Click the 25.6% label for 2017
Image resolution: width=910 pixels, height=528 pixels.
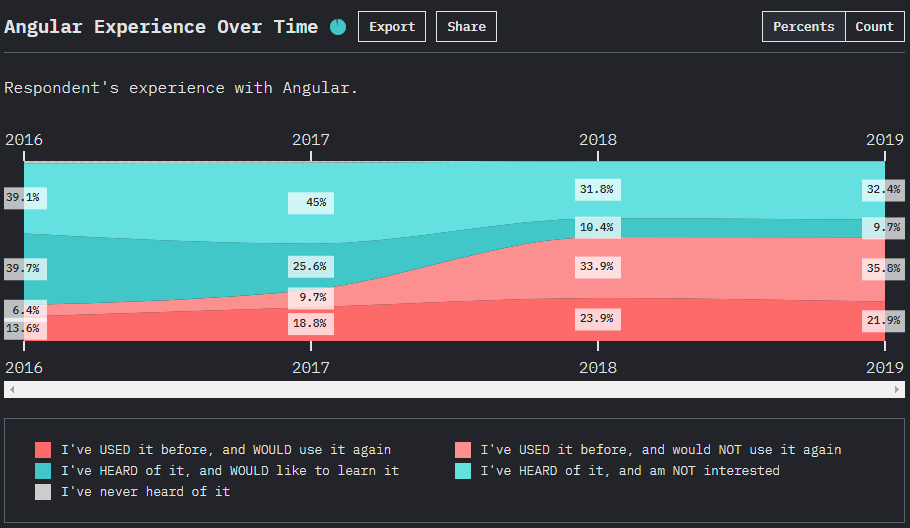point(311,266)
